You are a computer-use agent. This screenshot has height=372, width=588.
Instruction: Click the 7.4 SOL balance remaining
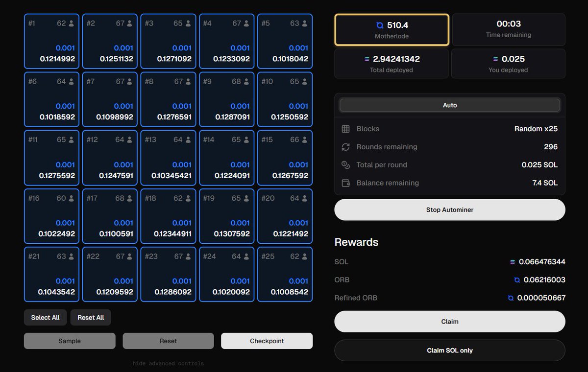coord(545,183)
